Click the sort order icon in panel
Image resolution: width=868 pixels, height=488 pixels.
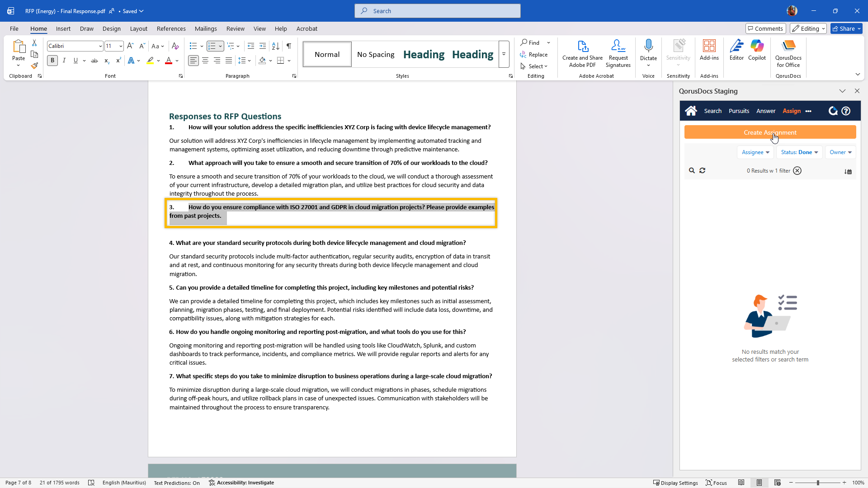click(848, 171)
